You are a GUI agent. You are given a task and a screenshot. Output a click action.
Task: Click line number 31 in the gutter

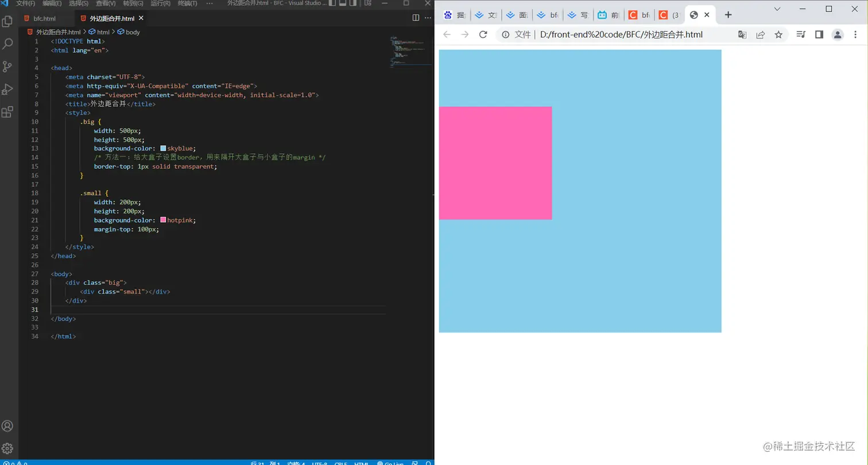[35, 309]
